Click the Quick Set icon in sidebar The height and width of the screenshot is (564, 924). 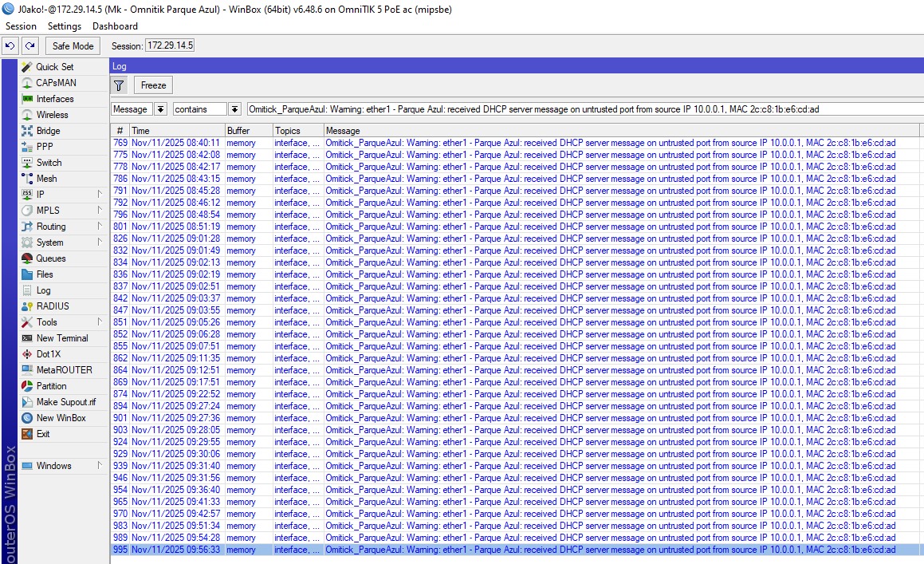[27, 67]
